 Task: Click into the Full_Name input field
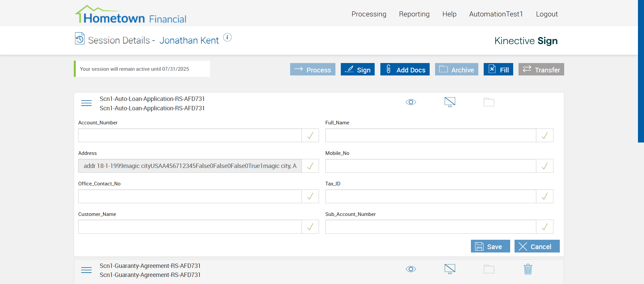pos(431,135)
